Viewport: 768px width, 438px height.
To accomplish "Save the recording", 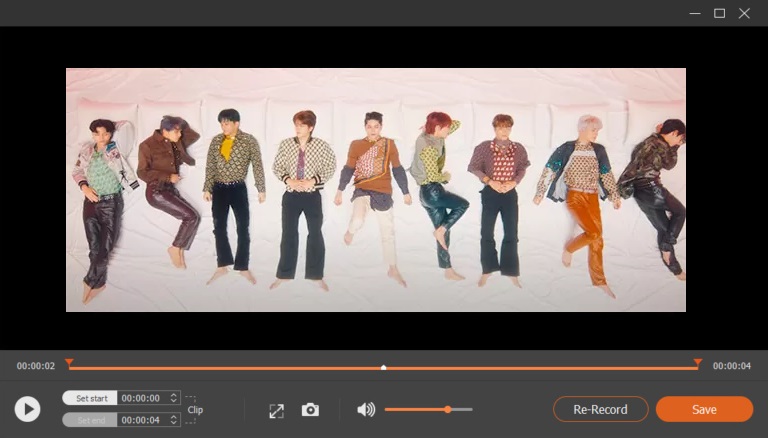I will pos(704,409).
